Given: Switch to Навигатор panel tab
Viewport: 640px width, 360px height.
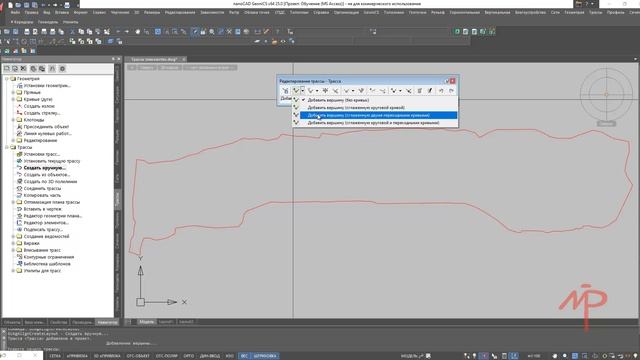Looking at the screenshot, I should 107,322.
